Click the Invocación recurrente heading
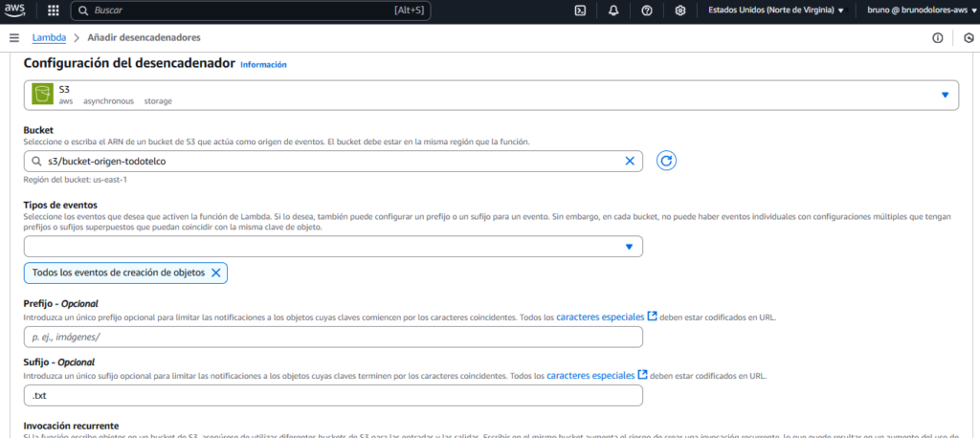This screenshot has width=980, height=438. coord(71,426)
